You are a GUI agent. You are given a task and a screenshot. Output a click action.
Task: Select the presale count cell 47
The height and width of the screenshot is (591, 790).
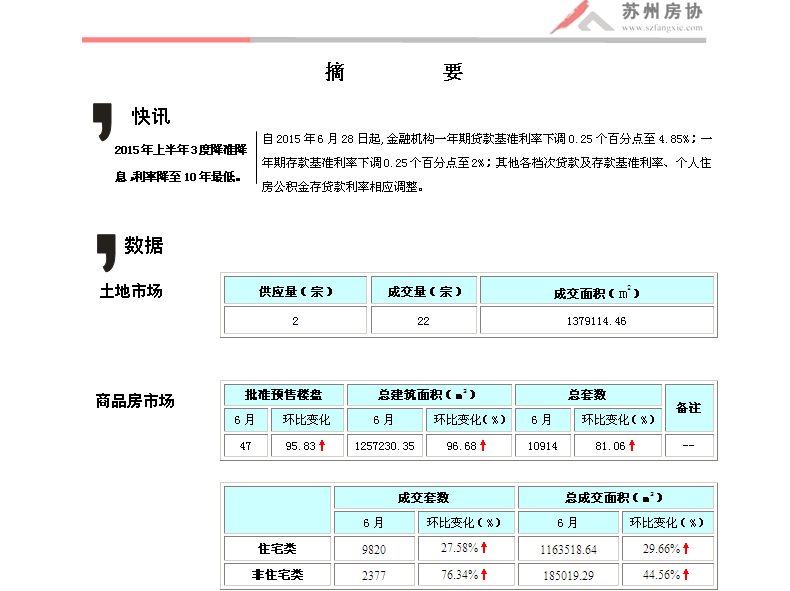click(245, 446)
